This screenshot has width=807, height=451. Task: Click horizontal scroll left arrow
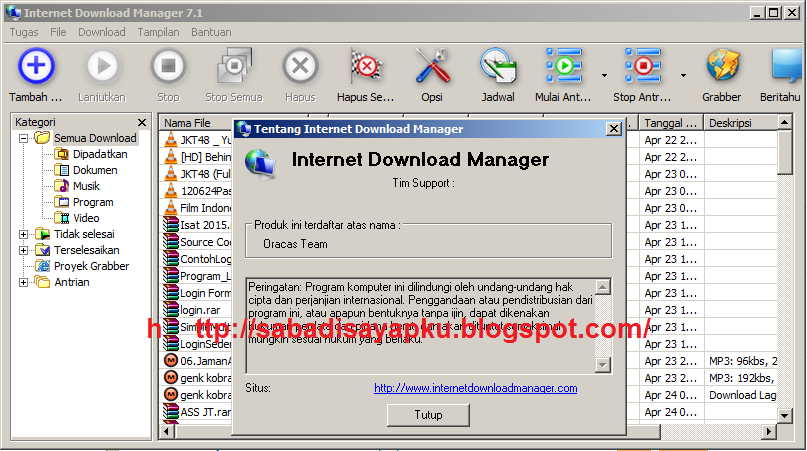[x=166, y=431]
